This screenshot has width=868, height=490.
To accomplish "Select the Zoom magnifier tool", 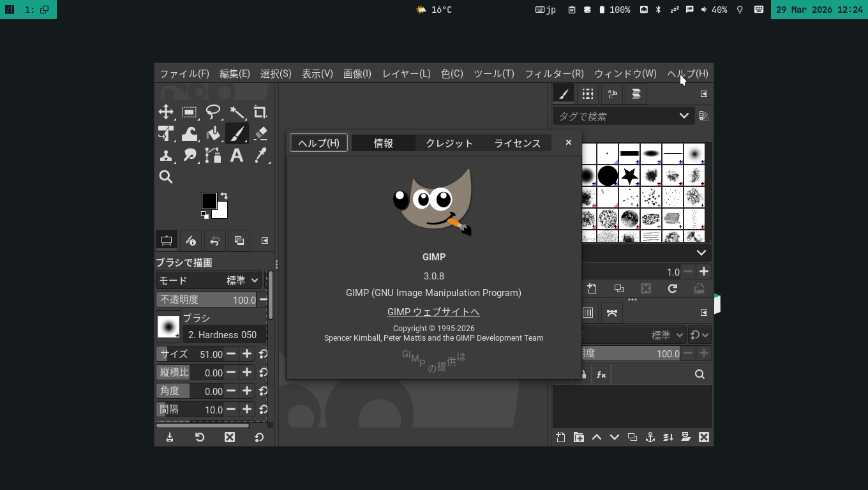I will 166,177.
